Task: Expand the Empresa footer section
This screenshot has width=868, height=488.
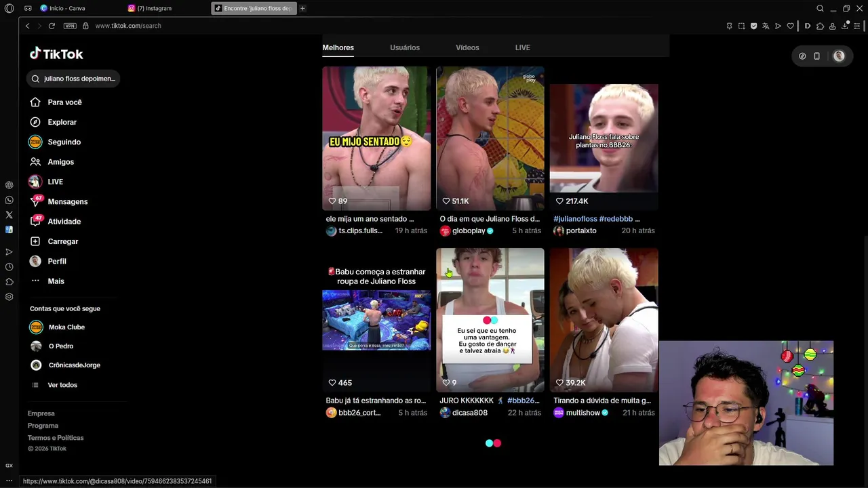Action: click(x=41, y=413)
